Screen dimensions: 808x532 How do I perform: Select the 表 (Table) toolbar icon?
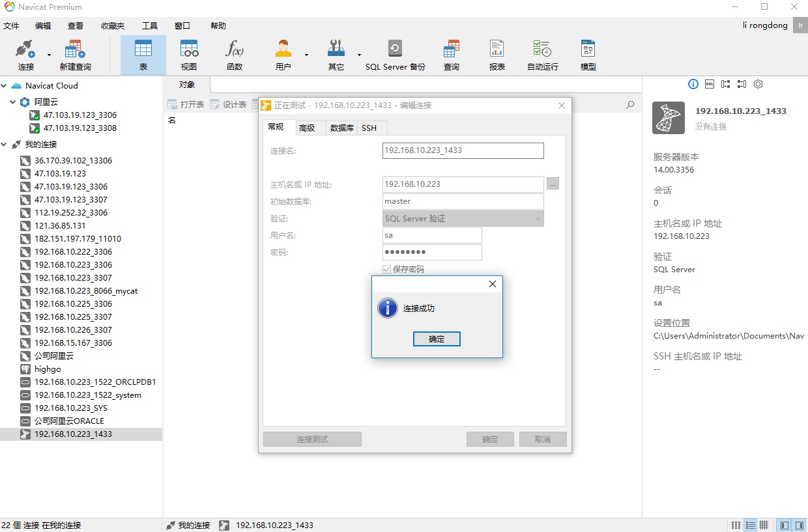[143, 55]
